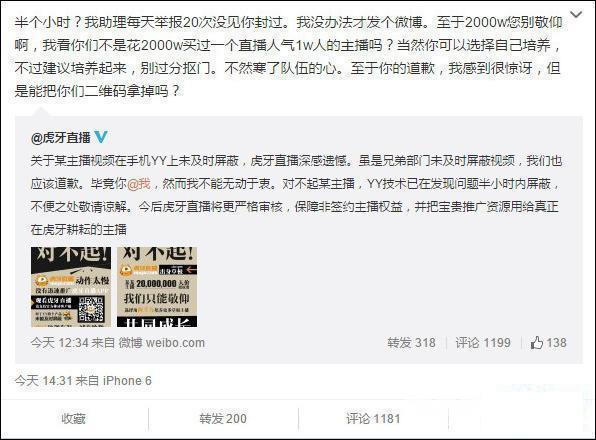Open the iPhone 6 source link
The image size is (596, 440).
[x=127, y=380]
